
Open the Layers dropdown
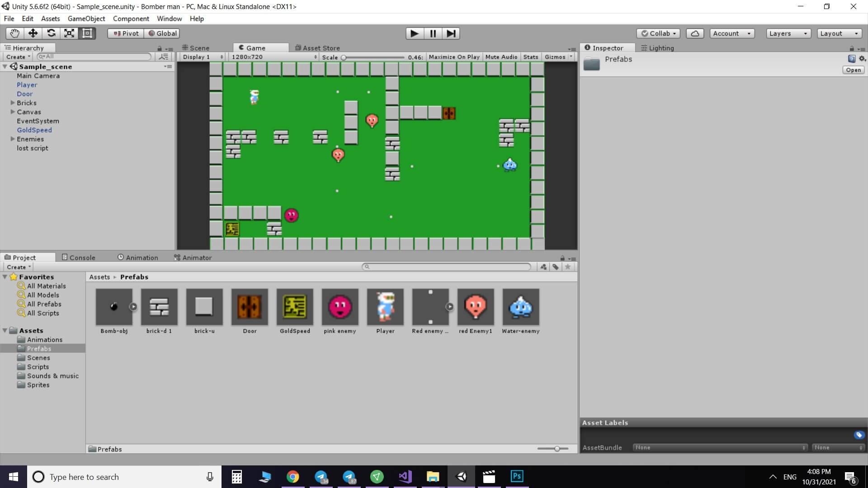[x=788, y=33]
